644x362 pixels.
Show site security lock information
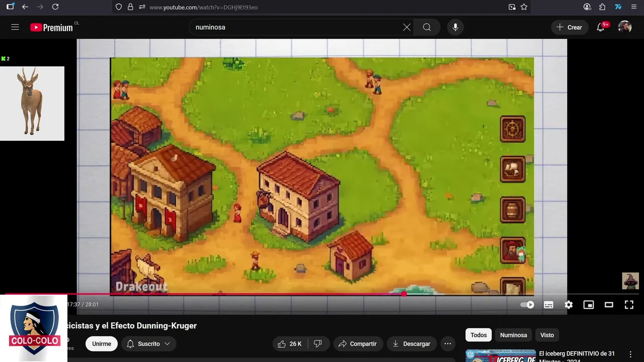[x=130, y=7]
